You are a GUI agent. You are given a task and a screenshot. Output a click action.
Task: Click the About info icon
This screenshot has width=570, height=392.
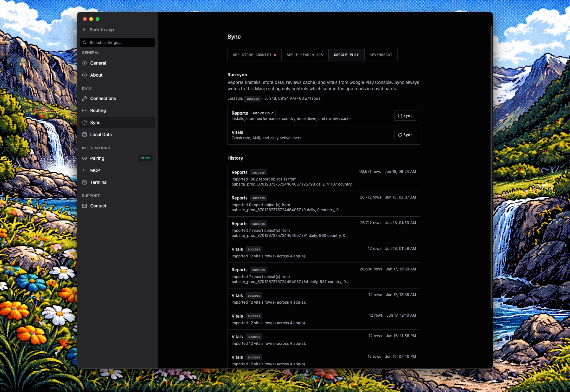(85, 75)
